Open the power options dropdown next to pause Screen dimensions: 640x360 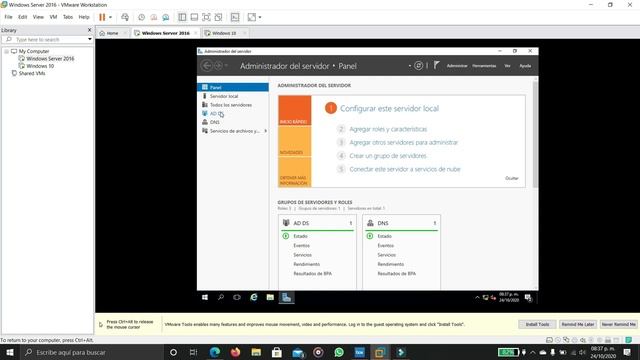click(110, 17)
